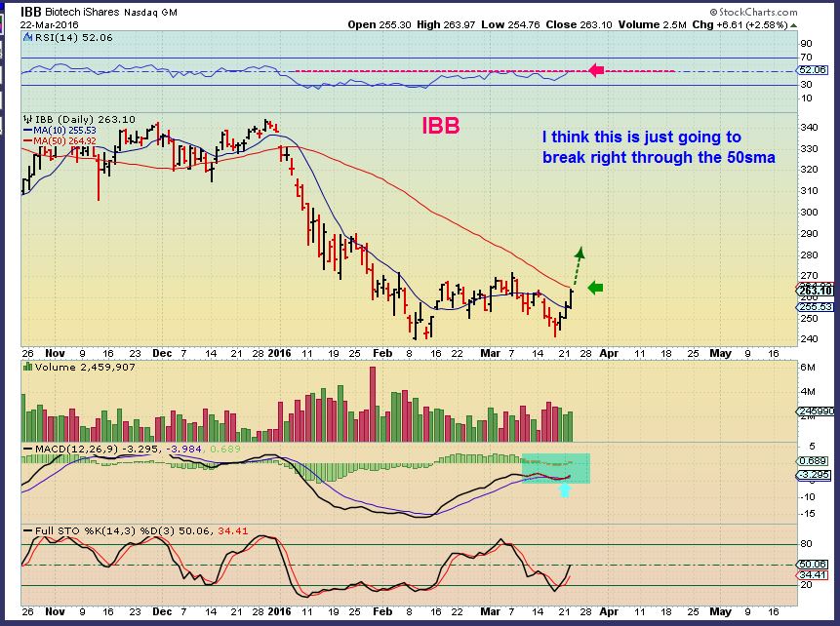Click the tallest volume bar in early February

373,405
